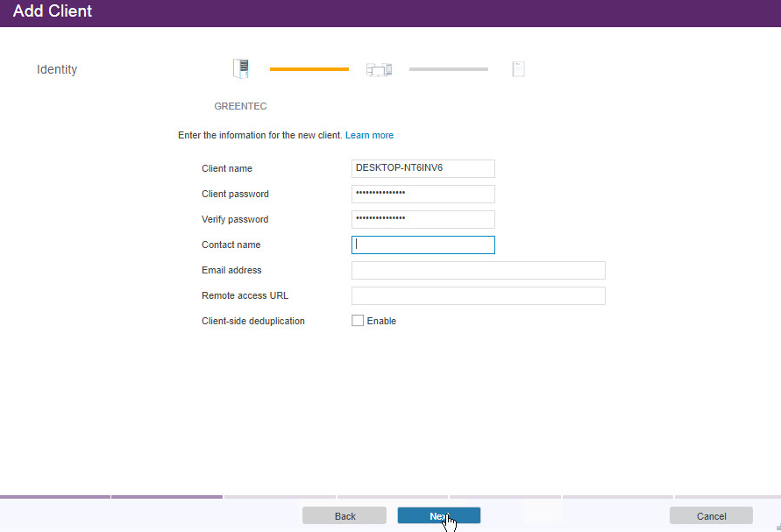This screenshot has width=781, height=532.
Task: Focus the Client name input field
Action: pyautogui.click(x=422, y=168)
